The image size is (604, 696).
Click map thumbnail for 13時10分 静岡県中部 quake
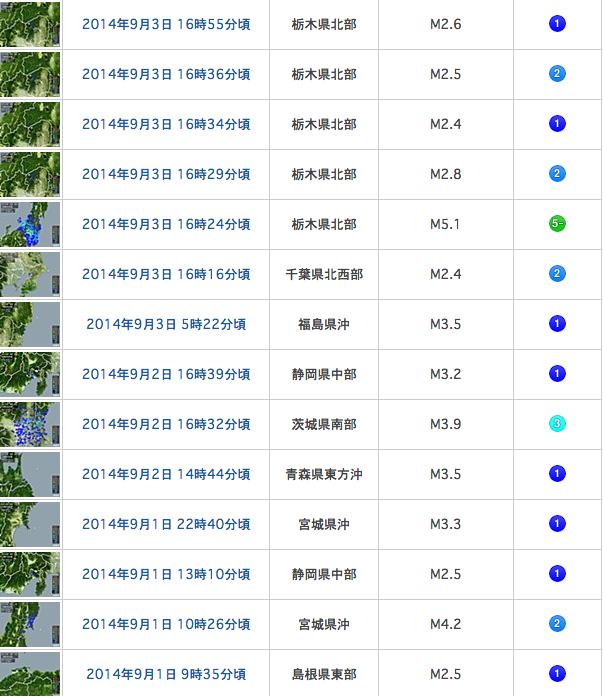[30, 574]
